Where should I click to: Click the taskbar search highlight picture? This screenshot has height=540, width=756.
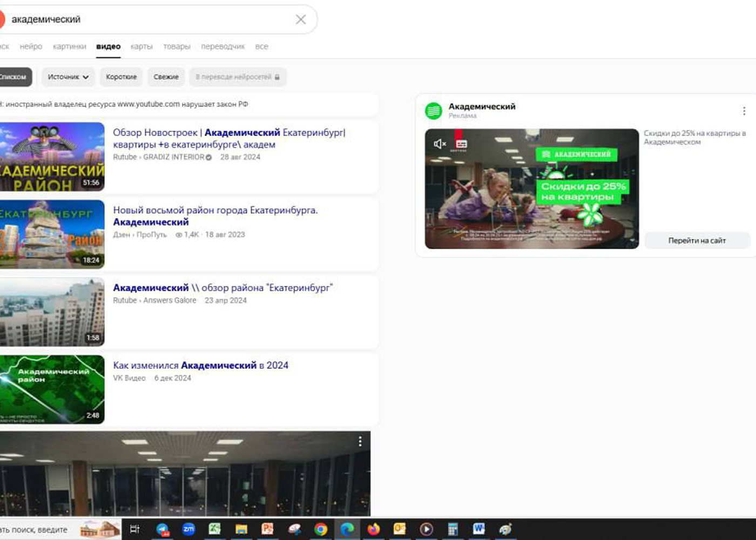point(100,529)
